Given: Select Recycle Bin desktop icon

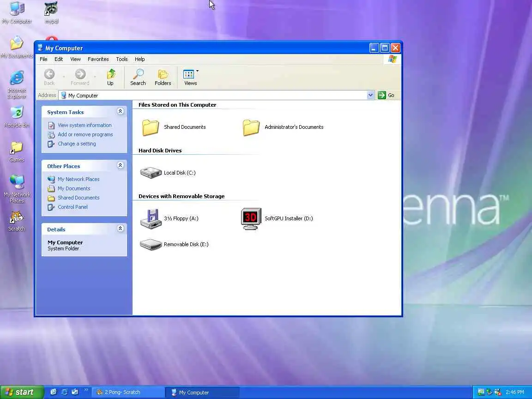Looking at the screenshot, I should click(17, 117).
